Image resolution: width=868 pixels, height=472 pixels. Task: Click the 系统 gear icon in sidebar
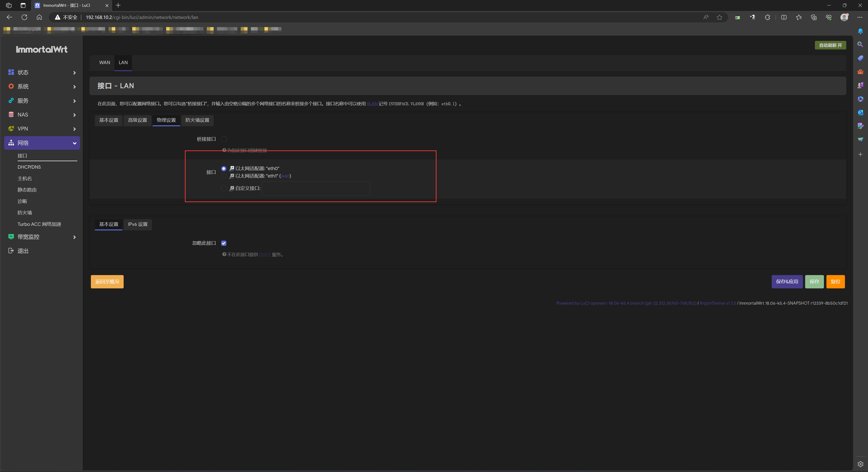pos(11,86)
